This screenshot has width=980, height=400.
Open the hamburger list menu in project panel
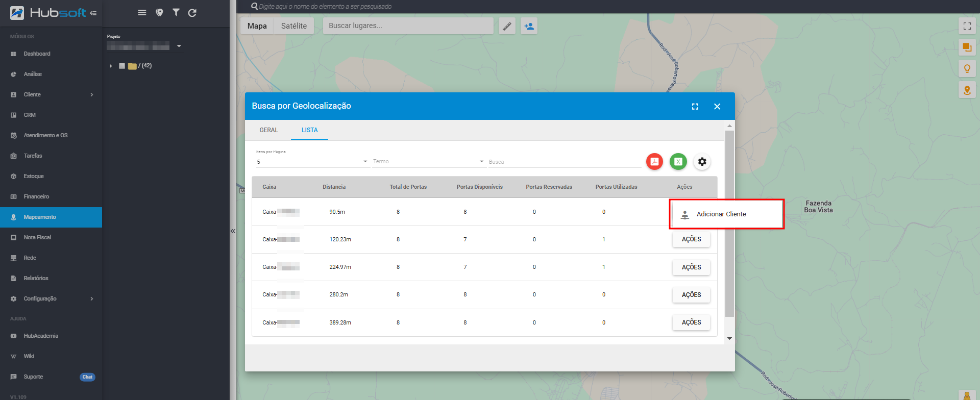[x=142, y=13]
